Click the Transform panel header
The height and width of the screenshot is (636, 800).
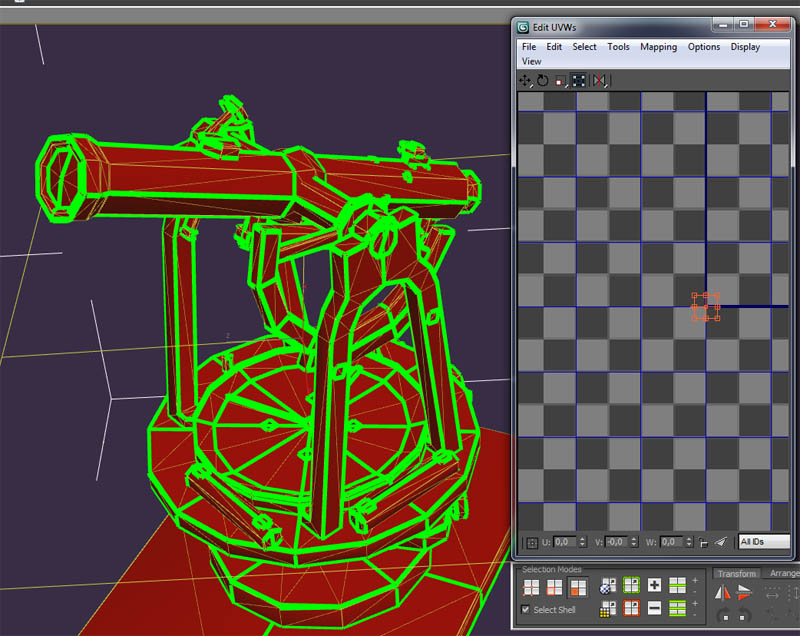coord(737,573)
